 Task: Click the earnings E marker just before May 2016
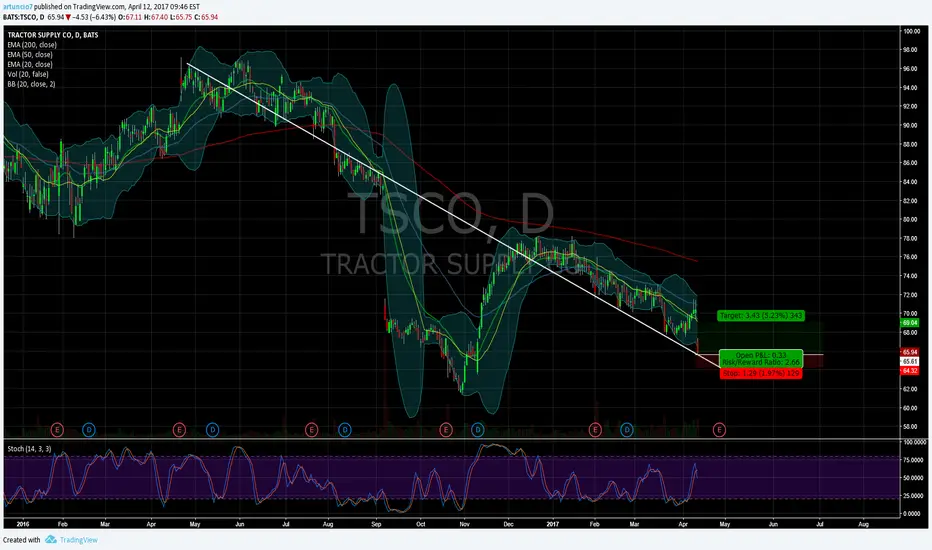(179, 429)
